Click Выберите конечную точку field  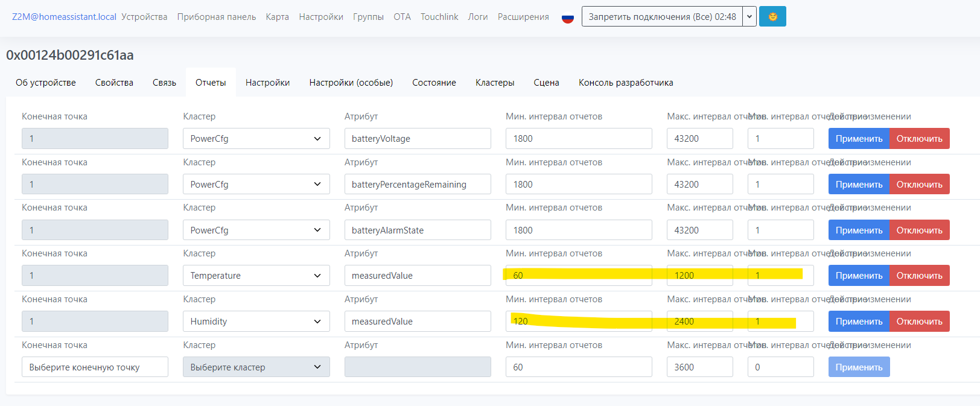click(x=95, y=367)
